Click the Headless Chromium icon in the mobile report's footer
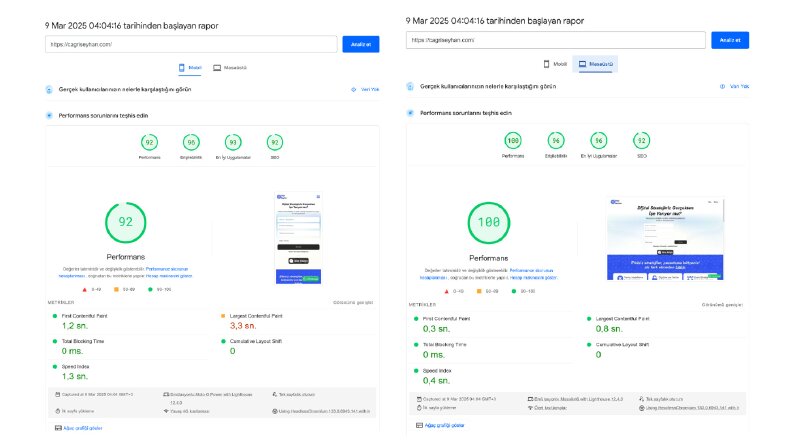The width and height of the screenshot is (793, 446). coord(275,411)
